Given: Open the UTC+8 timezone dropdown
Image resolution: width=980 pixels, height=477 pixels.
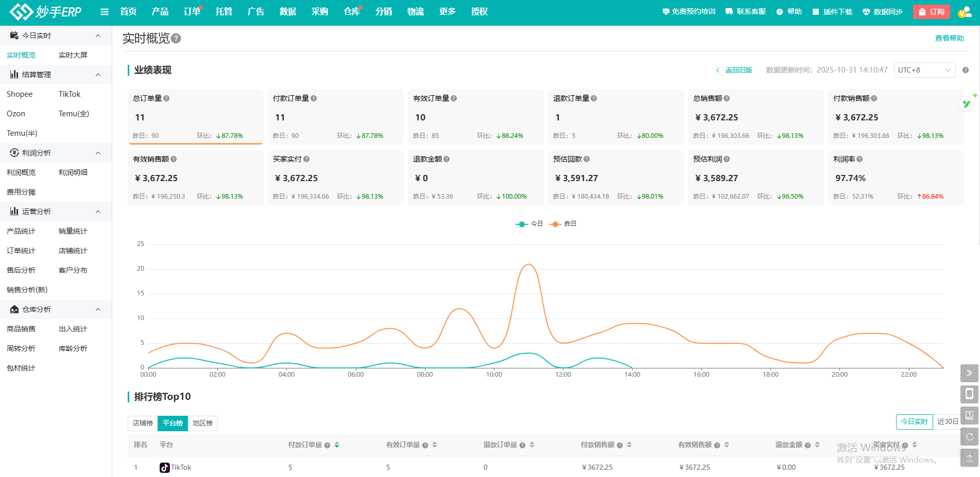Looking at the screenshot, I should pos(924,70).
